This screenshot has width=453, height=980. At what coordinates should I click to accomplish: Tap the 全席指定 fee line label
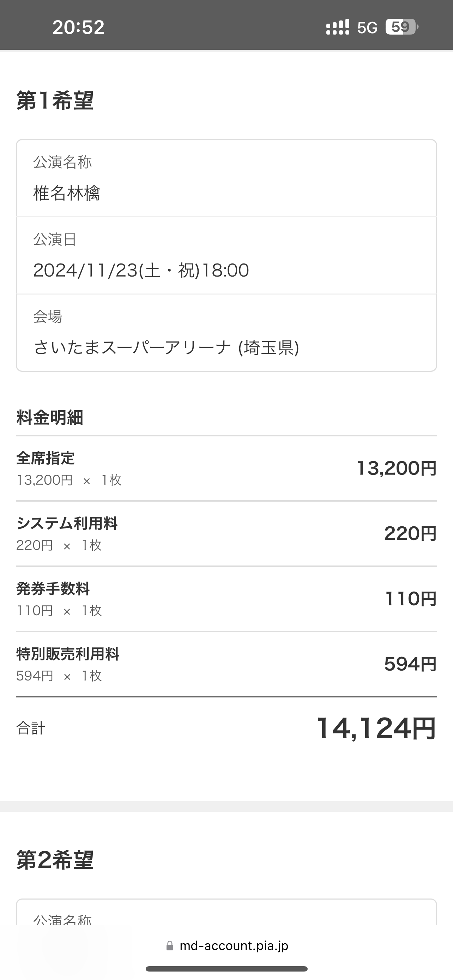tap(46, 458)
